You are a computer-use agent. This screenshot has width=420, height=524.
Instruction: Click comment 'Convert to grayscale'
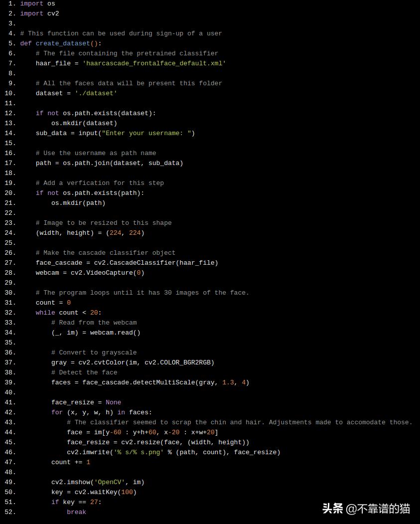(94, 352)
